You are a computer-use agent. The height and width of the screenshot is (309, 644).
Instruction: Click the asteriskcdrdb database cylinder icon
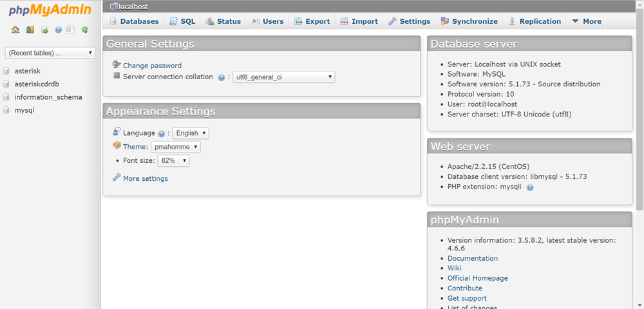click(x=6, y=84)
